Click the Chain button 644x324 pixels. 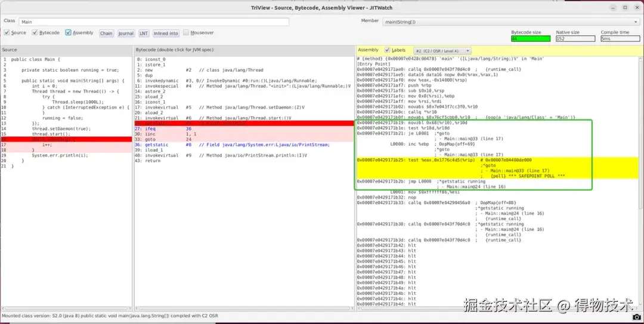[x=106, y=33]
